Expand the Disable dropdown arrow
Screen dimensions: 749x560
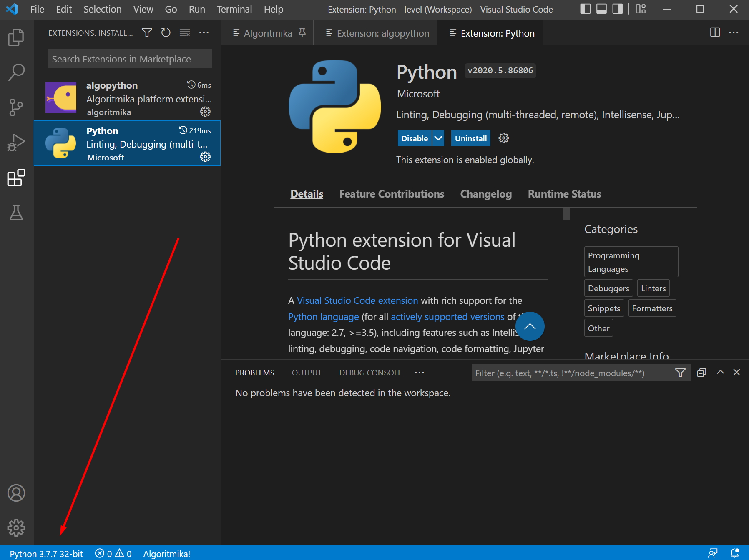[438, 138]
